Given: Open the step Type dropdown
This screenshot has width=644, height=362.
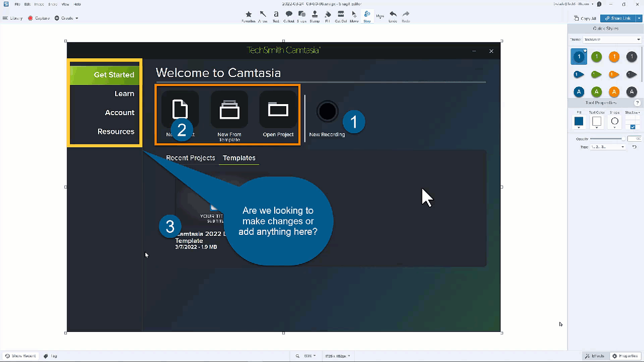Looking at the screenshot, I should click(608, 147).
